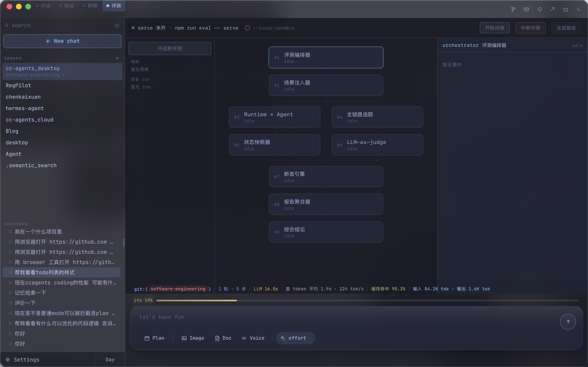
Task: Open the git branch icon in title bar
Action: click(x=513, y=9)
